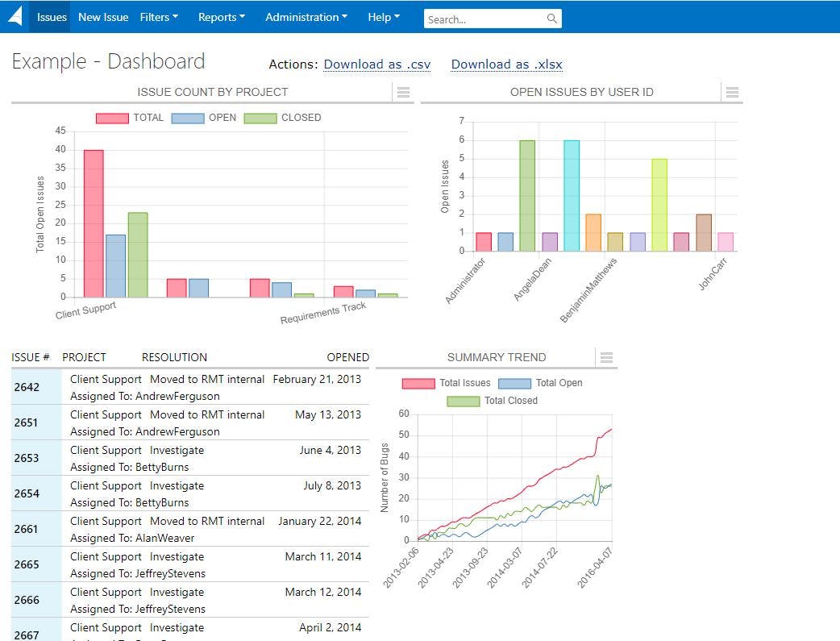Viewport: 840px width, 641px height.
Task: Open the Issues tab
Action: click(52, 17)
